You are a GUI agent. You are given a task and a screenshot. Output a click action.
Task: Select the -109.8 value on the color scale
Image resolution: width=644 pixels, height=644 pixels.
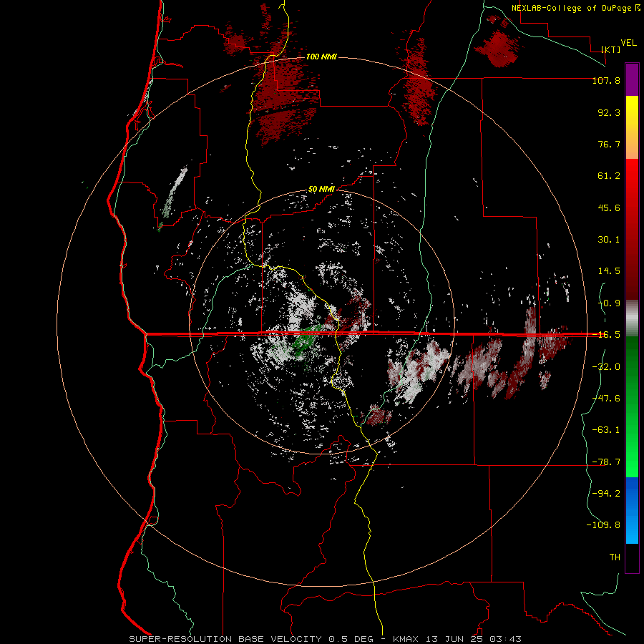(x=603, y=525)
